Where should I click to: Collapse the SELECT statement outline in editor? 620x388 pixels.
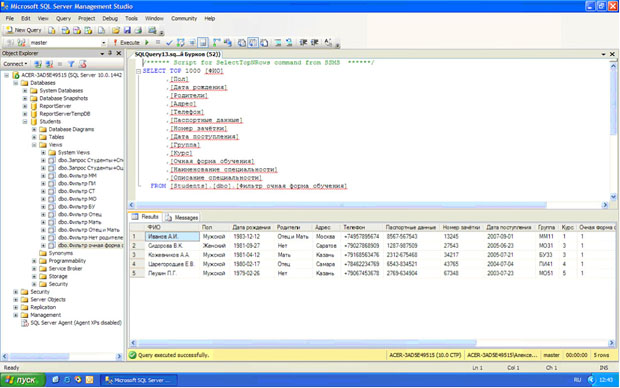click(138, 71)
